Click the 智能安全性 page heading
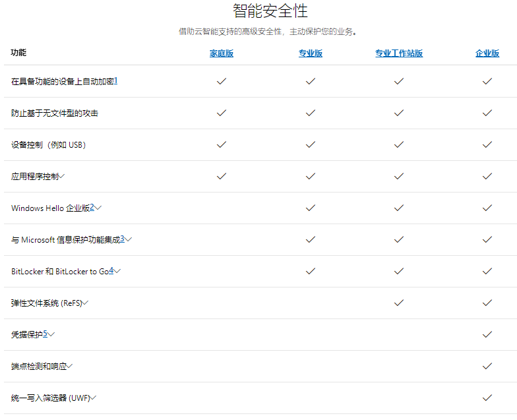Image resolution: width=517 pixels, height=420 pixels. coord(270,11)
